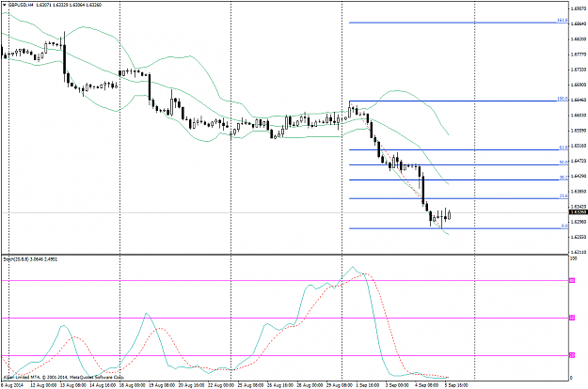This screenshot has width=588, height=389.
Task: Click the 8 Aug 2014 time axis label
Action: 11,385
